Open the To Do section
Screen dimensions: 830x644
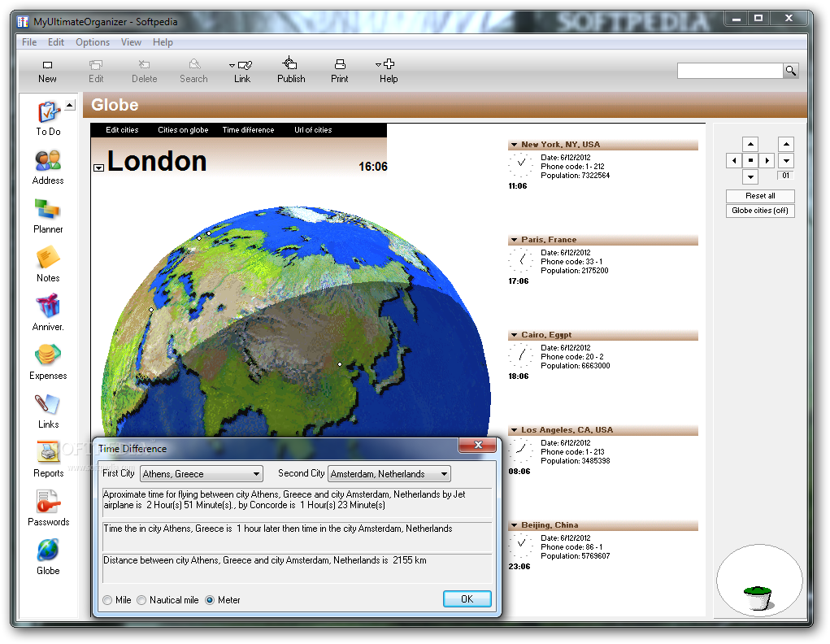(48, 119)
